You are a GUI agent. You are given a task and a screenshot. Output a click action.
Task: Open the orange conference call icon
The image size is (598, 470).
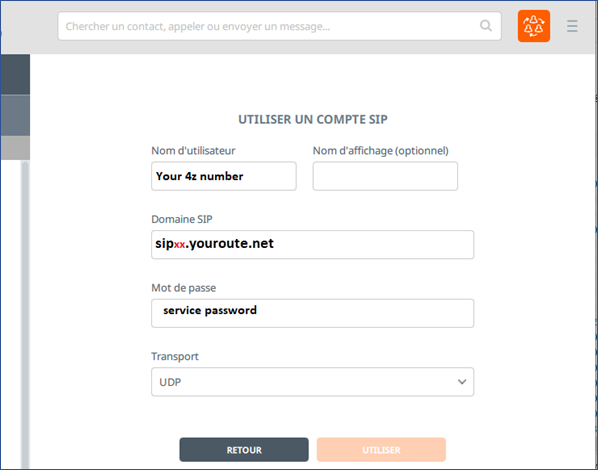(x=534, y=26)
